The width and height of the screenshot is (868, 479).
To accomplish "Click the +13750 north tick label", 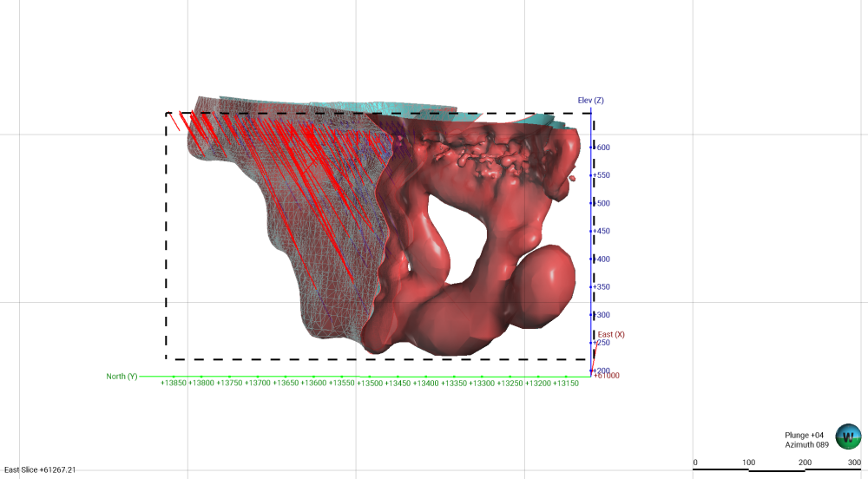I will click(x=229, y=383).
